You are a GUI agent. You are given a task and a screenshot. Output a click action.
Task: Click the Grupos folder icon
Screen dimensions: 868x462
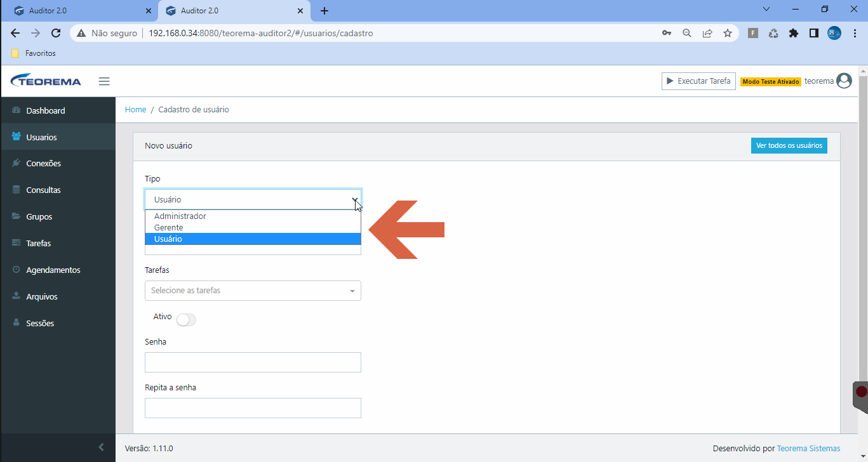point(17,216)
